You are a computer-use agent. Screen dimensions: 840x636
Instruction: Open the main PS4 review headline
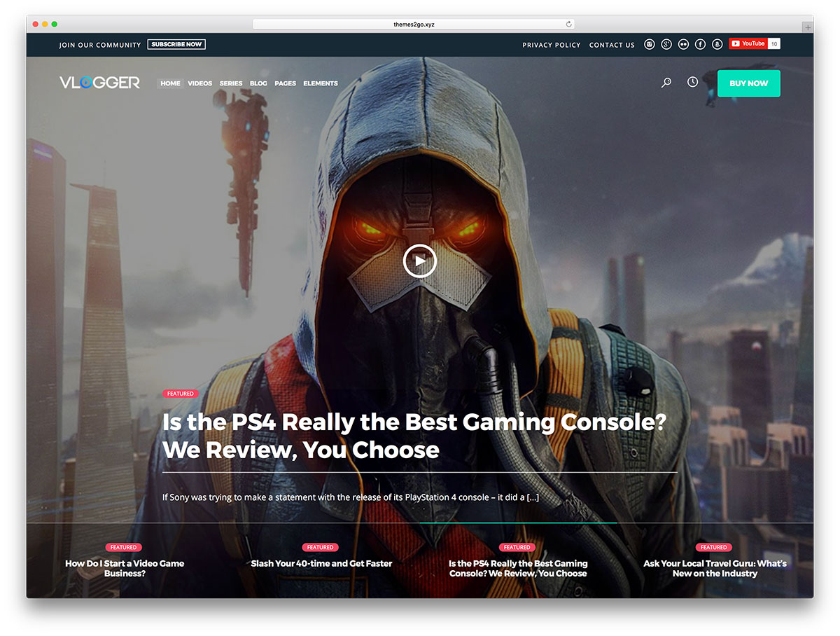414,435
